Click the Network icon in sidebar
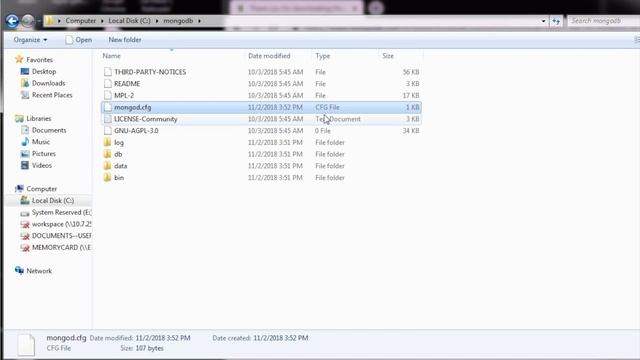The height and width of the screenshot is (360, 640). [x=19, y=271]
